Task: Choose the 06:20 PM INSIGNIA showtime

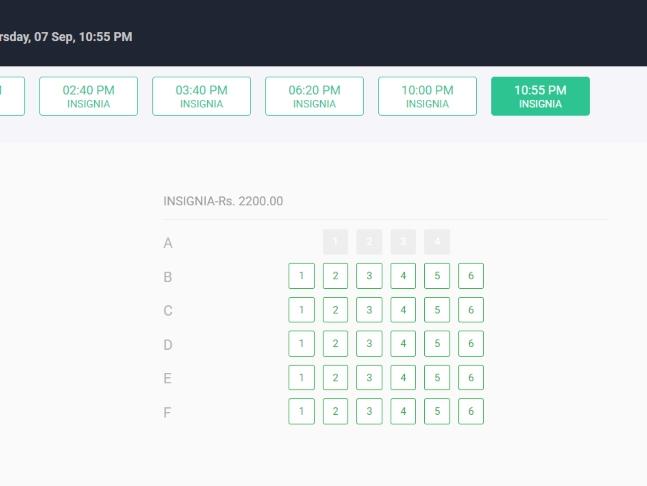Action: point(314,96)
